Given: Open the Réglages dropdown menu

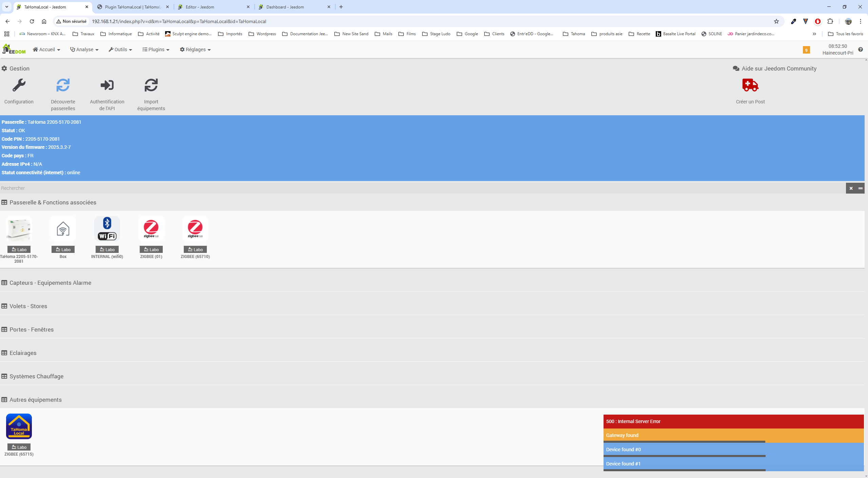Looking at the screenshot, I should (195, 49).
